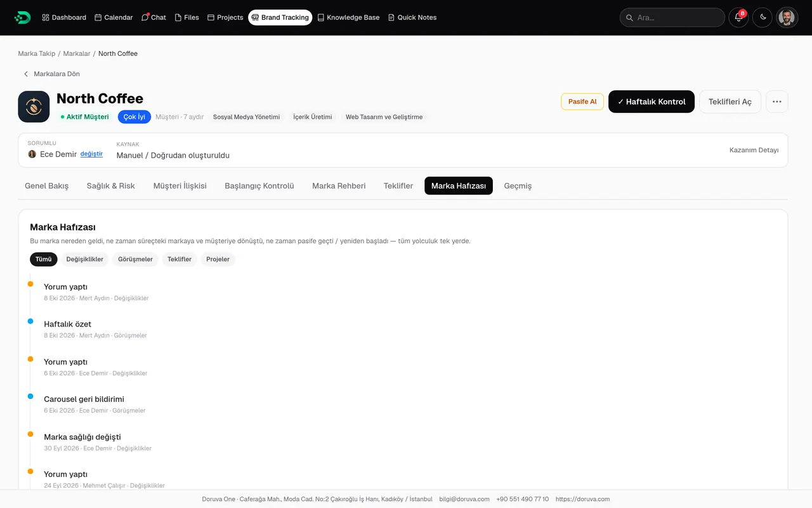Click the Haftalık özet timeline entry

pos(68,324)
